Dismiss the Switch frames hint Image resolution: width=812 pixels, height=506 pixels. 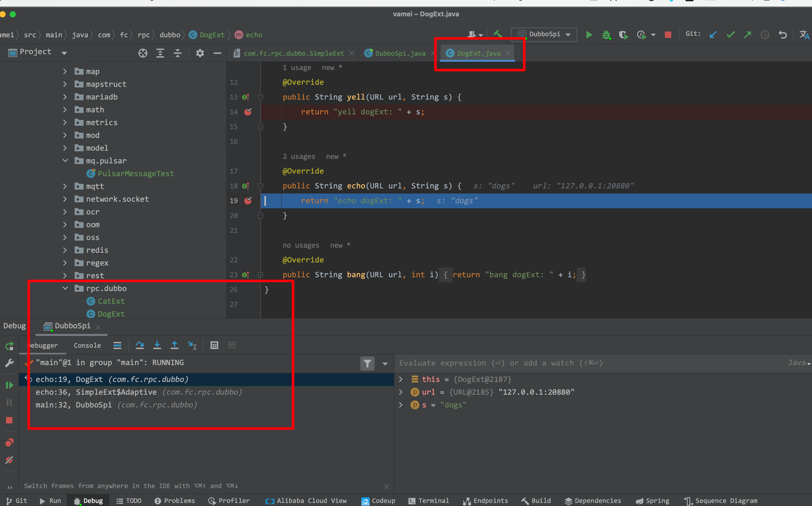pyautogui.click(x=386, y=486)
